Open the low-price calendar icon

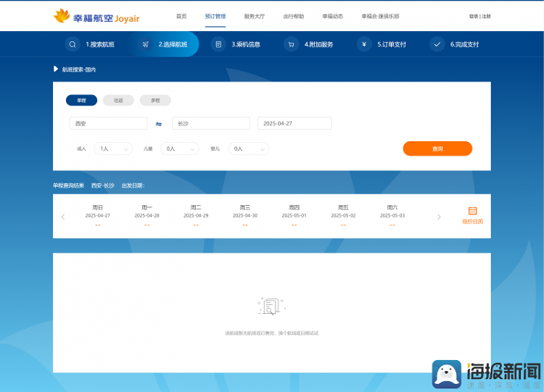point(472,211)
